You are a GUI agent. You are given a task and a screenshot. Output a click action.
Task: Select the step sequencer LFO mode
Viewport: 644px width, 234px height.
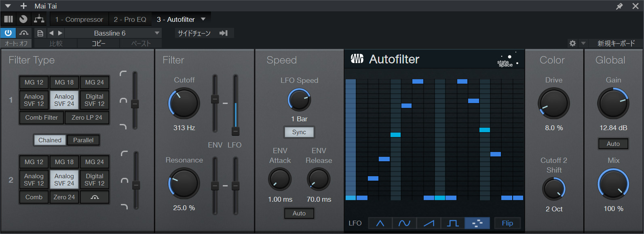[x=477, y=223]
